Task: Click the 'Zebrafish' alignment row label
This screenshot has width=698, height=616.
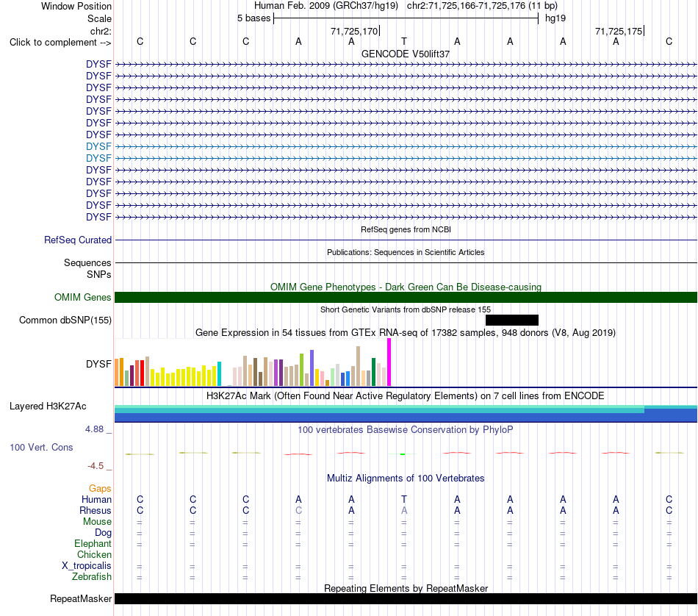Action: click(92, 577)
